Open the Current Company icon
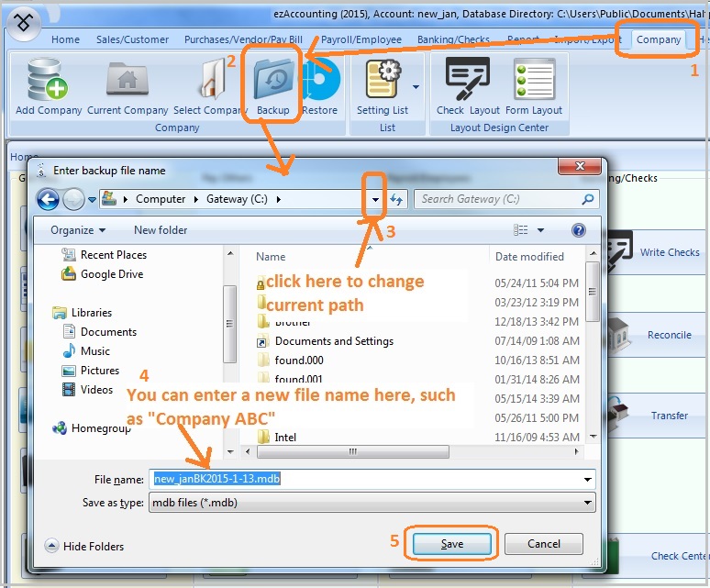Screen dimensions: 710x588 (x=128, y=82)
